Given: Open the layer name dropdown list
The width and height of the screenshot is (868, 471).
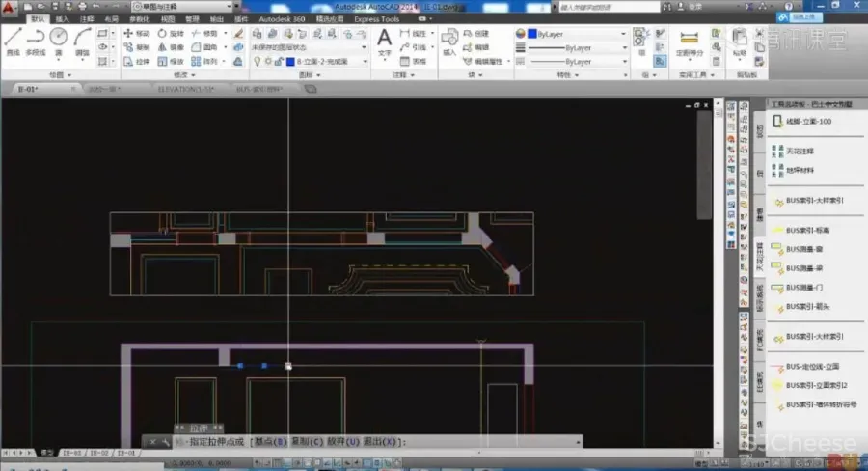Looking at the screenshot, I should (364, 61).
